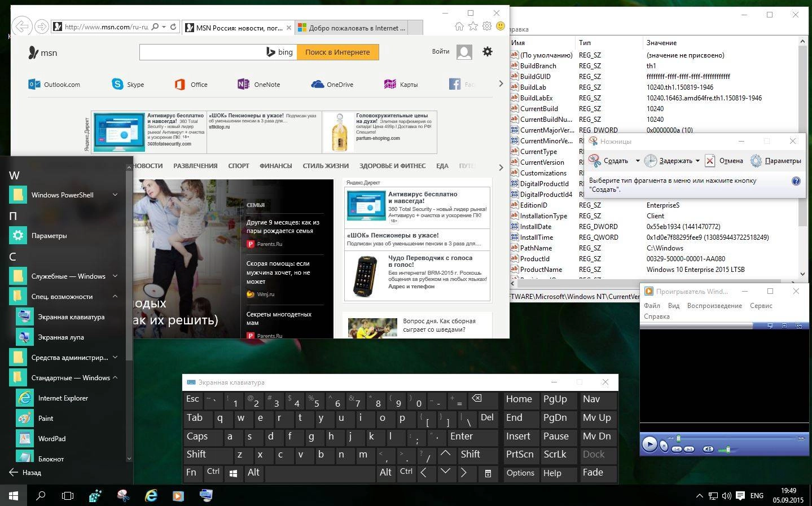Switch to the Добро пожаловать в Internet tab
Viewport: 812px width, 506px height.
click(x=352, y=28)
